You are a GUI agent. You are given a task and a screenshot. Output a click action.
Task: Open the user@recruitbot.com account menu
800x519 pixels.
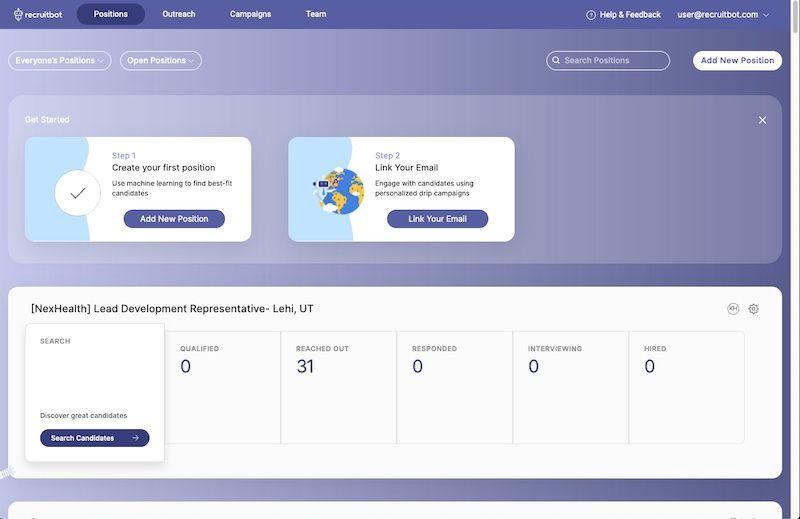click(x=723, y=15)
